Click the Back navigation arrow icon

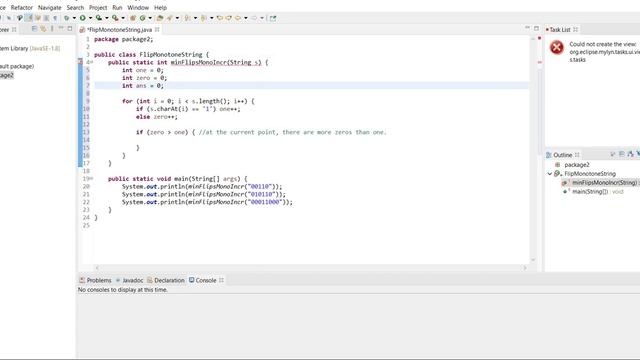click(x=238, y=18)
